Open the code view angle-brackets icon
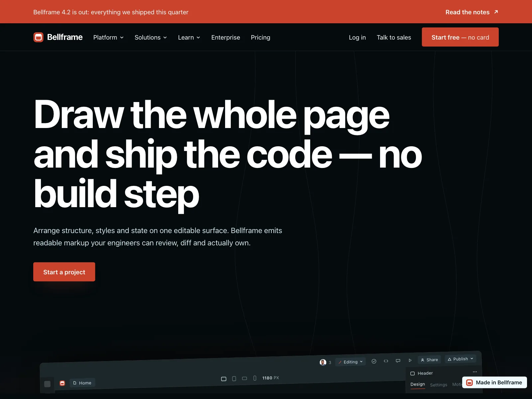The image size is (532, 399). [386, 361]
